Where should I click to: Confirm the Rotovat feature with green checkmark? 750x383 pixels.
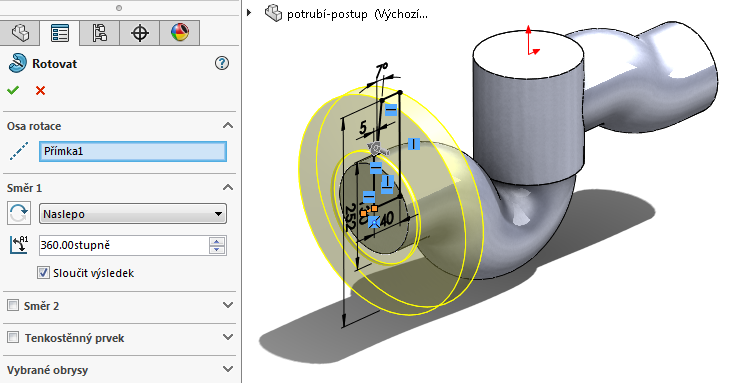tap(13, 90)
